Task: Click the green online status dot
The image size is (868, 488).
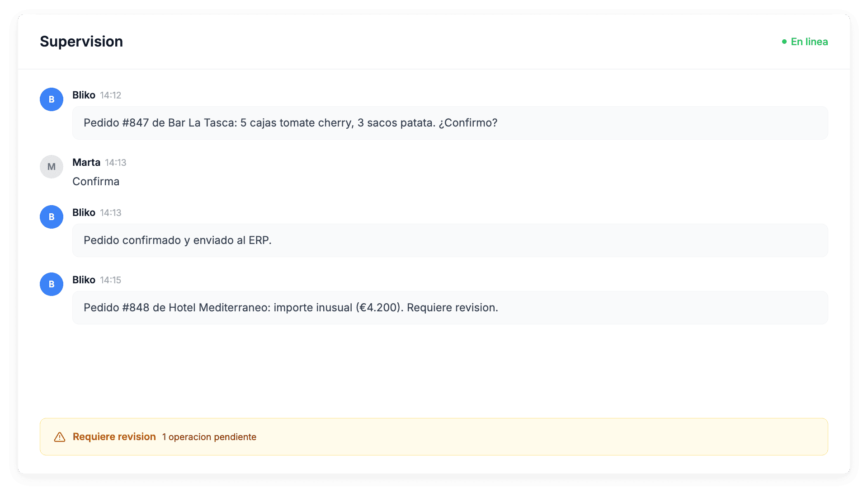Action: point(784,42)
